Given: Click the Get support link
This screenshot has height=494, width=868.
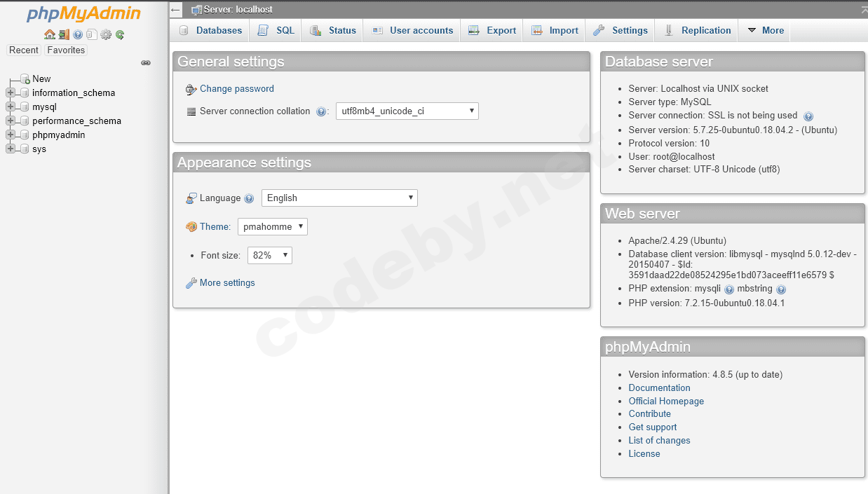Looking at the screenshot, I should (x=653, y=427).
